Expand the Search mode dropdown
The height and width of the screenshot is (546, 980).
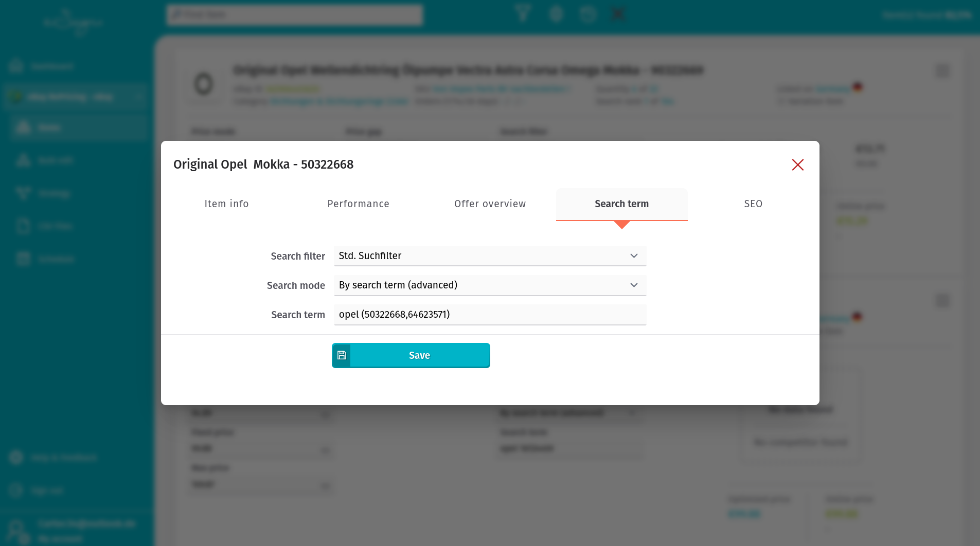coord(490,285)
